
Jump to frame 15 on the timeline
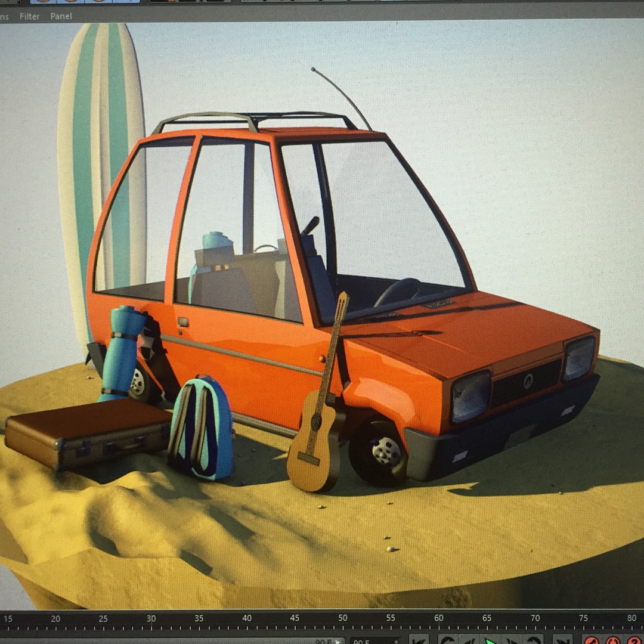point(8,618)
